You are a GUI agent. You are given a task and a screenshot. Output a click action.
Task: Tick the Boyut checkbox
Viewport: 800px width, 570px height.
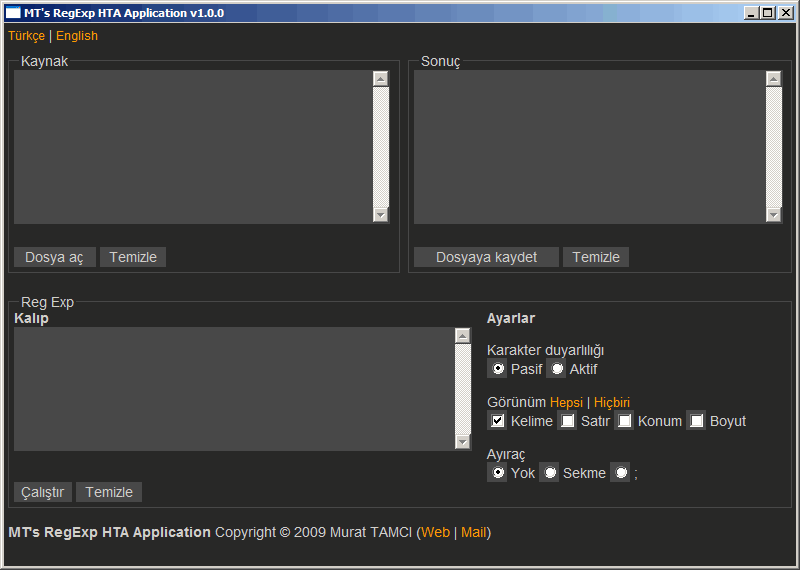[x=696, y=421]
